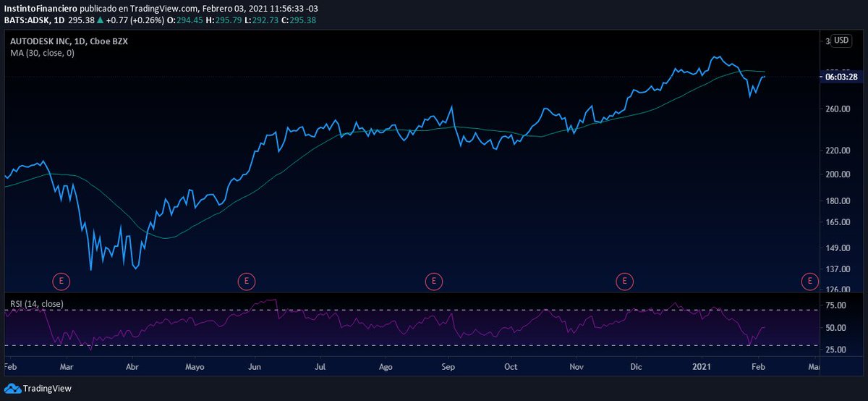Click the close value C:295.38
This screenshot has width=868, height=401.
coord(298,20)
